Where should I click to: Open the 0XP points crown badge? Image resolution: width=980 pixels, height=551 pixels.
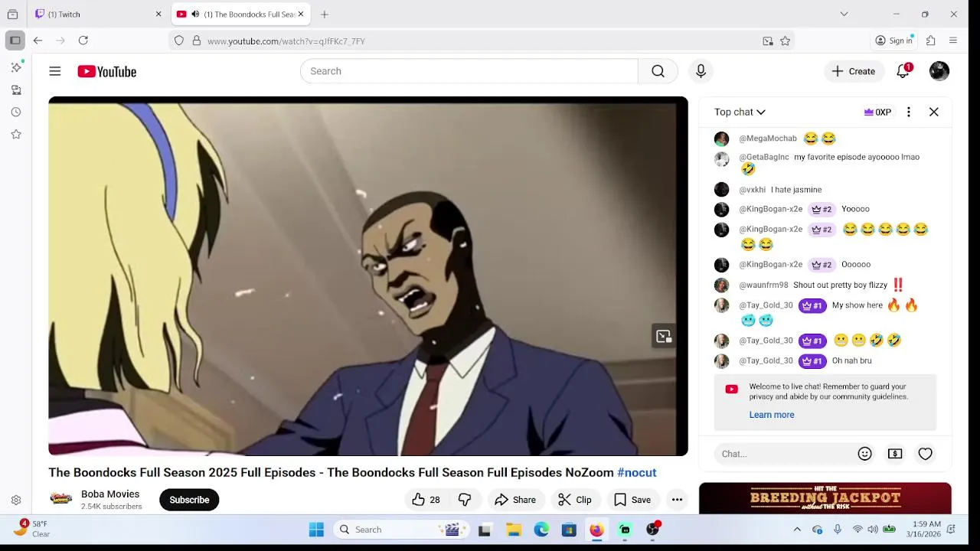877,112
